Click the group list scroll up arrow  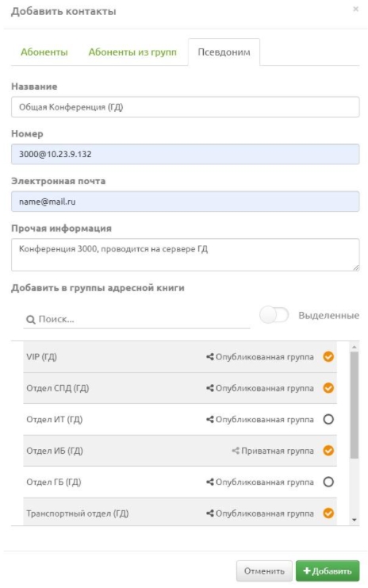(355, 347)
